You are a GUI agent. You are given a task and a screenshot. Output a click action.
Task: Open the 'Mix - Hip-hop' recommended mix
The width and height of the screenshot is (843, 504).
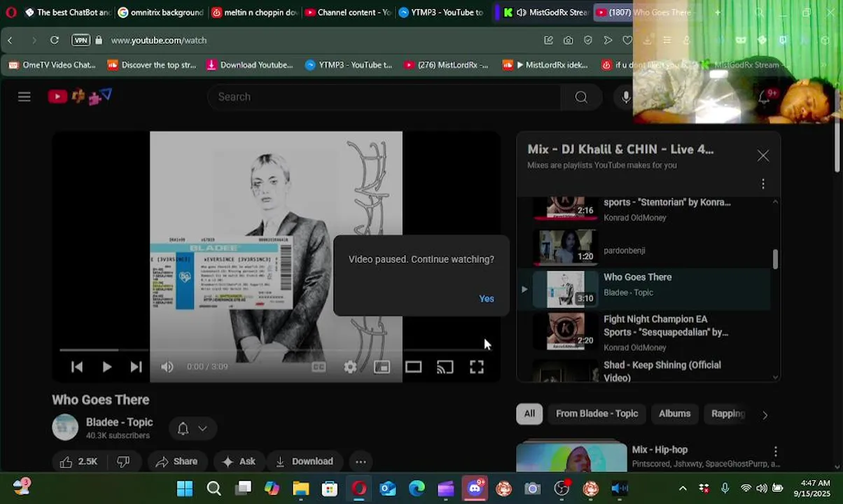659,450
